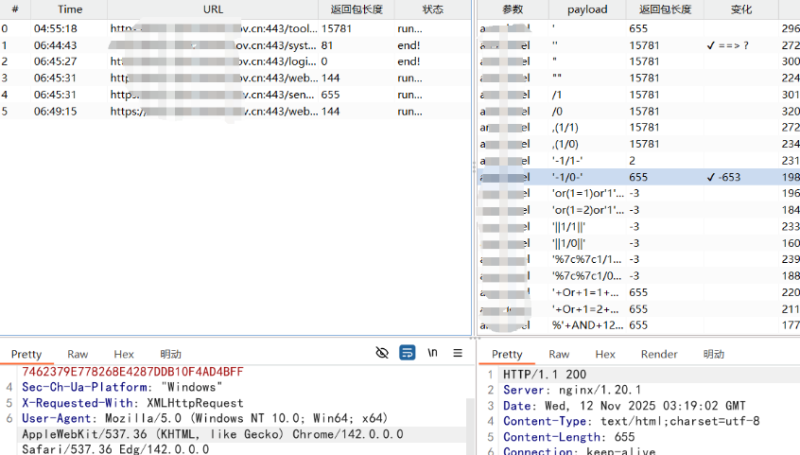Click the Content-Length: 655 response line

click(569, 437)
